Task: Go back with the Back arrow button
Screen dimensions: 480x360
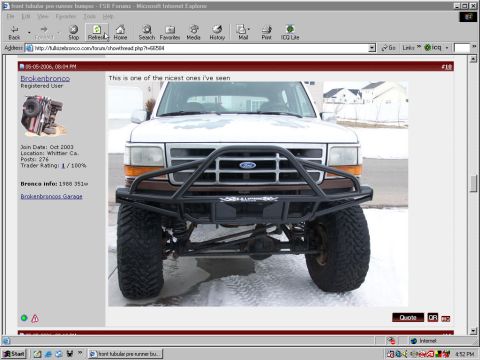Action: click(x=14, y=33)
